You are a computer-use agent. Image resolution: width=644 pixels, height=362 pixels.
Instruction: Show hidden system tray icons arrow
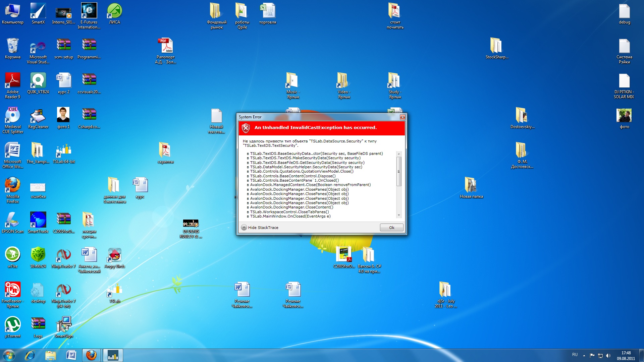[x=584, y=355]
